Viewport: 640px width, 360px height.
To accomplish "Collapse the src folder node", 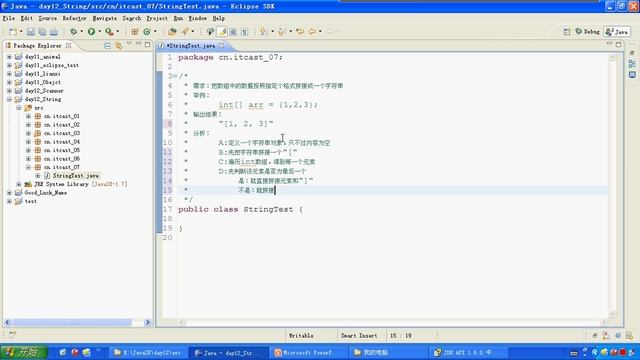I will click(x=19, y=108).
